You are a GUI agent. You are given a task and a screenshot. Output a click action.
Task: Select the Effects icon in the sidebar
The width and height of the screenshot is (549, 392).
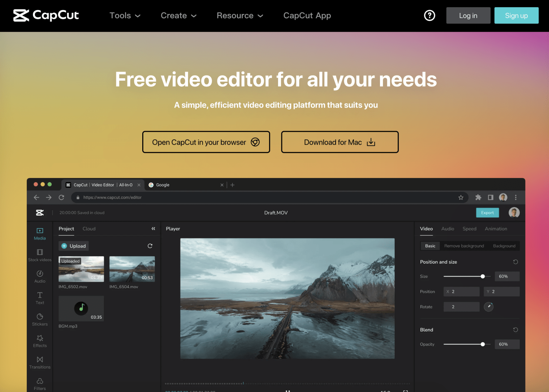(39, 340)
